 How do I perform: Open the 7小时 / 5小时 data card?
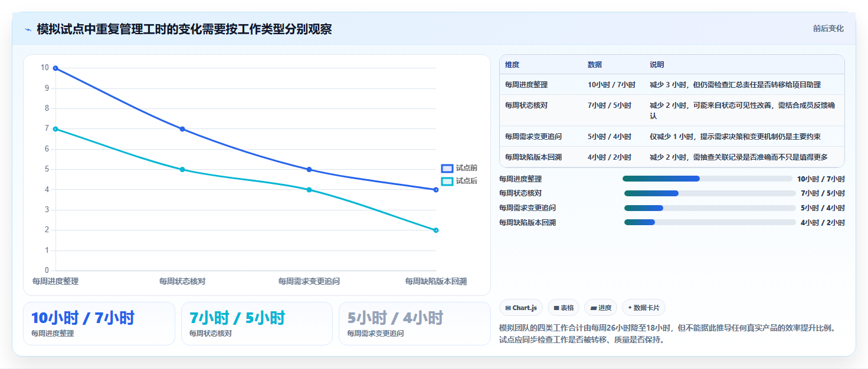pyautogui.click(x=257, y=324)
